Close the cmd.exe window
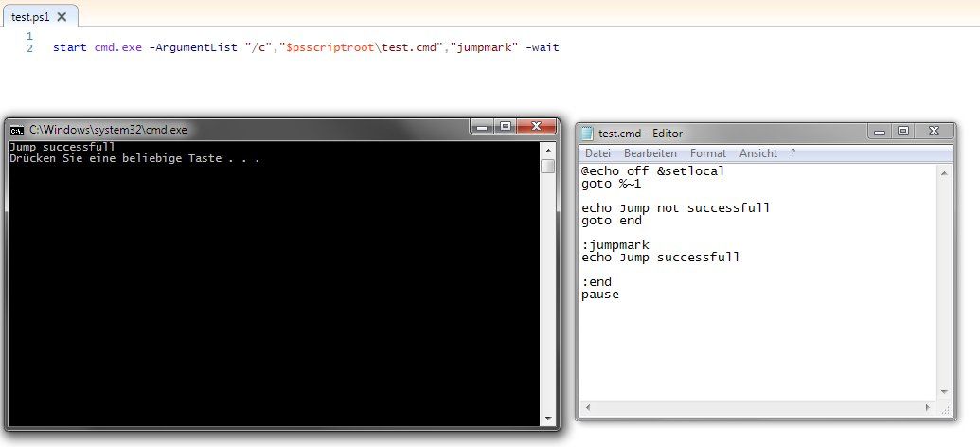980x447 pixels. pos(536,127)
